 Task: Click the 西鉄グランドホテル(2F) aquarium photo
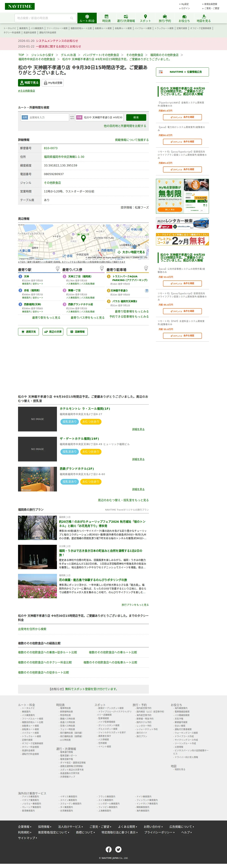[x=37, y=479]
